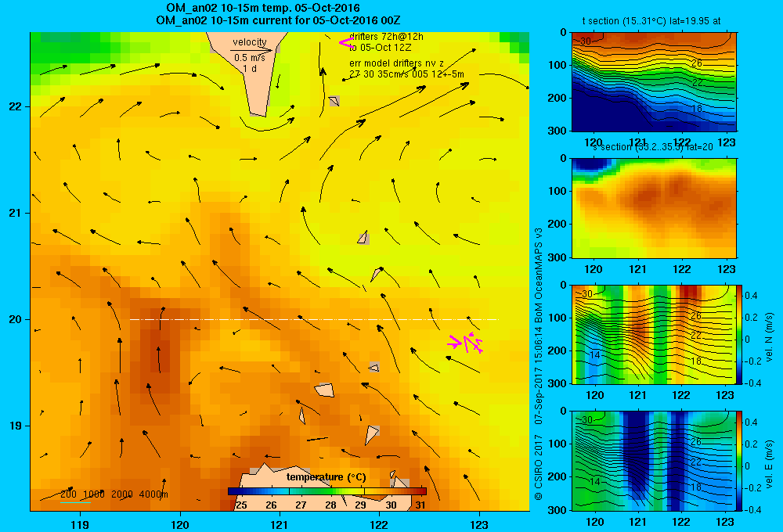
Task: Click the small island near 121.5 east, 22 north
Action: click(x=334, y=101)
